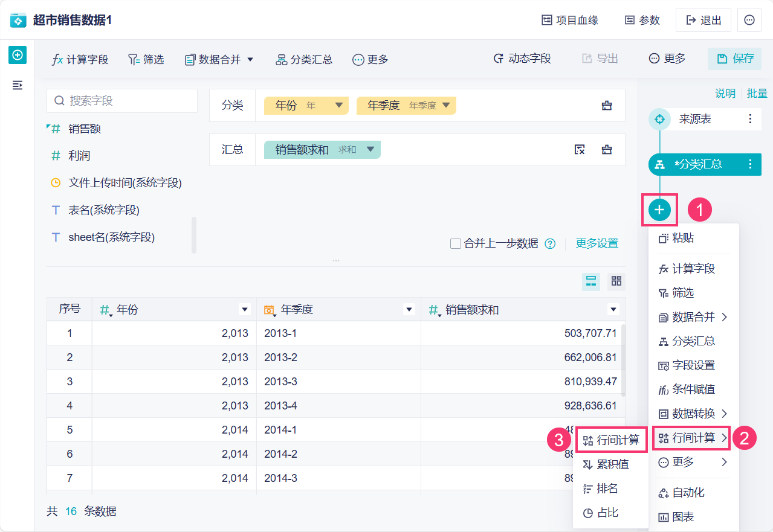Enable the 合并上一步数据 checkbox
The image size is (773, 532).
coord(456,244)
